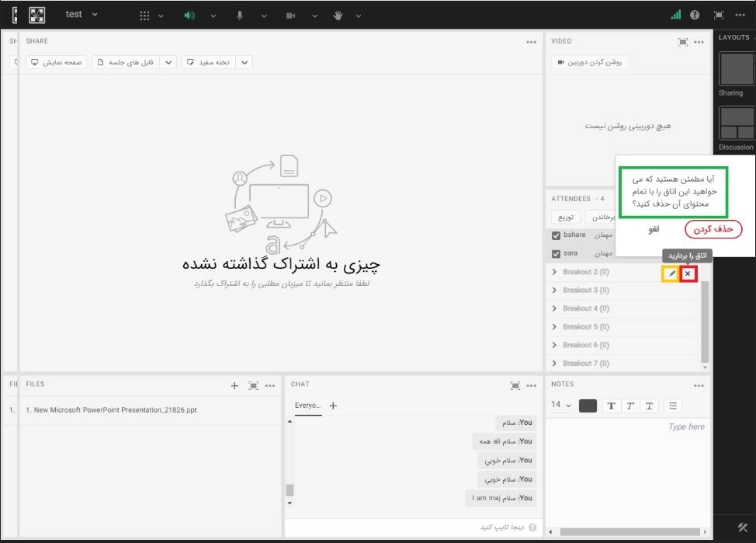
Task: Expand the تخته سفید dropdown arrow
Action: click(x=244, y=62)
